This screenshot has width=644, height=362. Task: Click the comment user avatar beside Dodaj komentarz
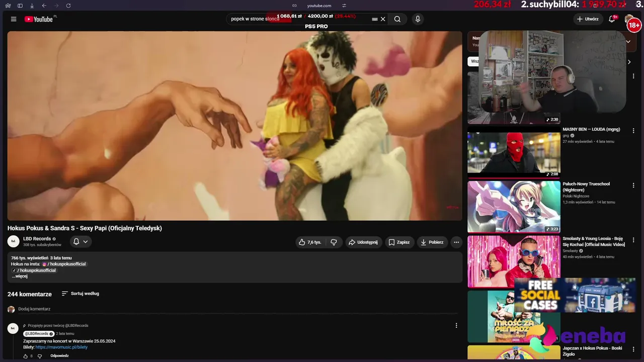pyautogui.click(x=11, y=309)
